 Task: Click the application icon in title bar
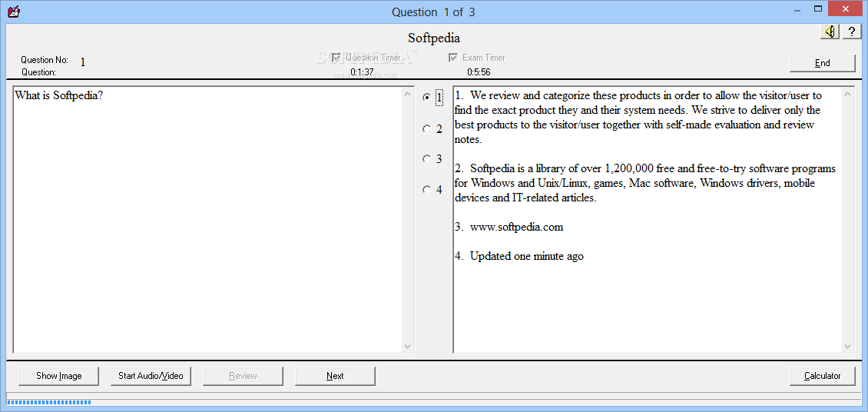[15, 11]
